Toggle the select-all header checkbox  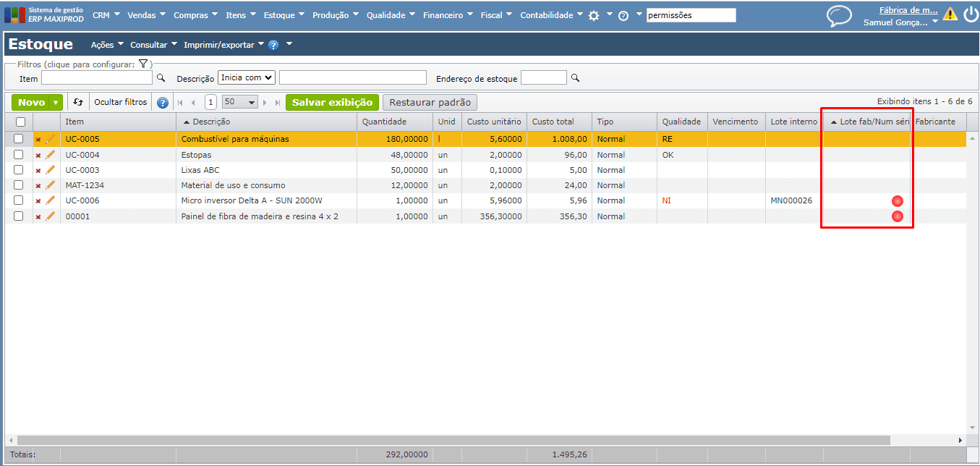pyautogui.click(x=20, y=122)
